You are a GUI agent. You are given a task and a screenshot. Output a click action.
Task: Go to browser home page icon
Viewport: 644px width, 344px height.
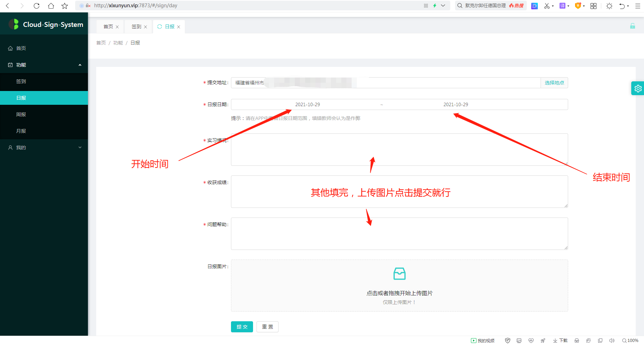51,6
